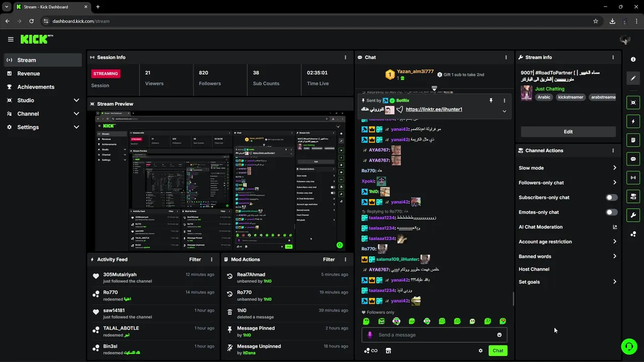The height and width of the screenshot is (362, 644).
Task: Open the info icon in right sidebar
Action: pyautogui.click(x=633, y=59)
